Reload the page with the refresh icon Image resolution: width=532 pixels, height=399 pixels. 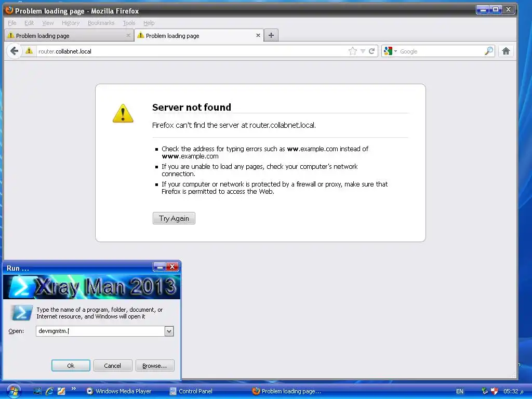pos(371,51)
